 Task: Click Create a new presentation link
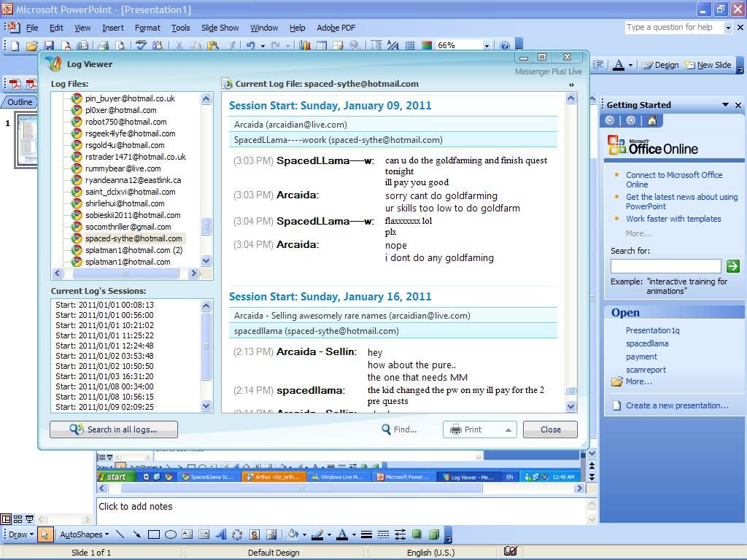[677, 405]
